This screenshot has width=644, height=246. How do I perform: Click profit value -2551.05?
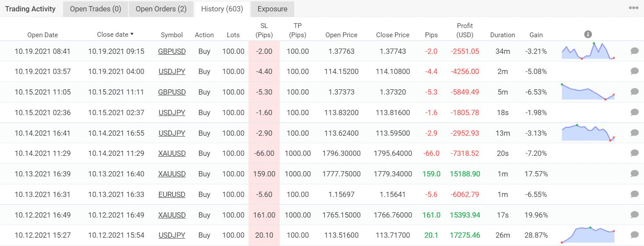(465, 51)
